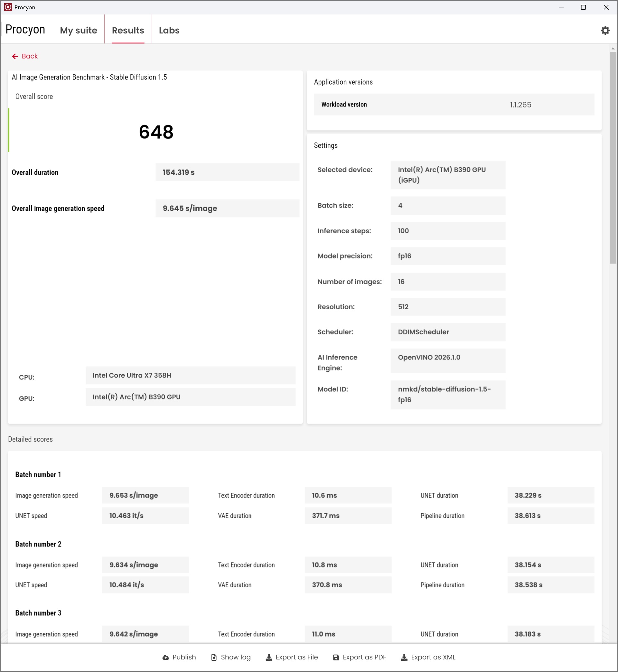
Task: Click the overall duration value 154.319 s
Action: coord(227,172)
